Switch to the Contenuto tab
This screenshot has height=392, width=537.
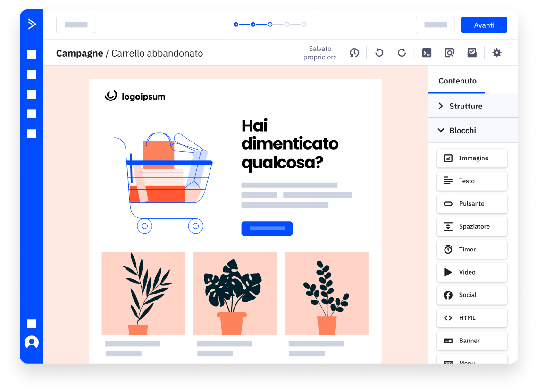[x=457, y=81]
